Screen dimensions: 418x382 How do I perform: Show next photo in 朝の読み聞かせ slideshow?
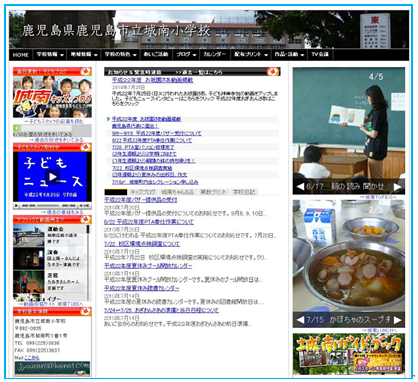397,187
